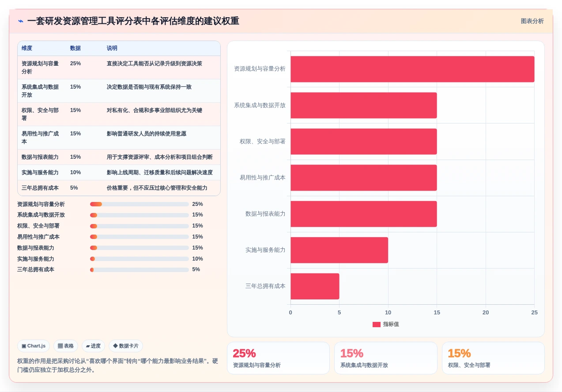Click description 决定数据是否能与现有系统保持一致

[149, 87]
